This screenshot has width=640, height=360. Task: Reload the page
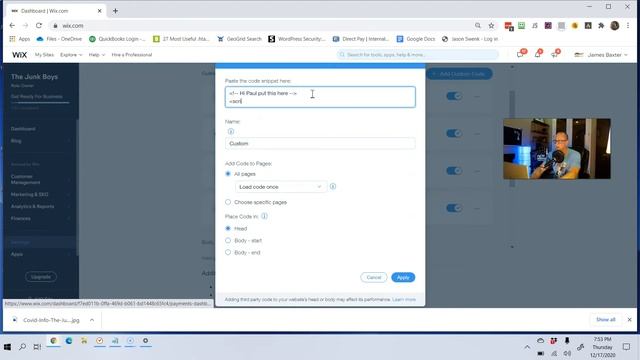click(x=39, y=25)
